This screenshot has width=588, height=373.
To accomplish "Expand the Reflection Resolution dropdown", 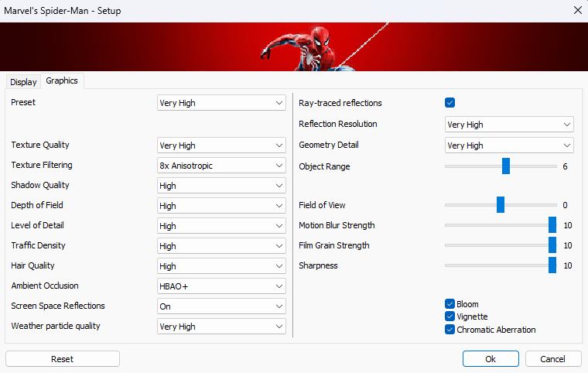I will 509,125.
